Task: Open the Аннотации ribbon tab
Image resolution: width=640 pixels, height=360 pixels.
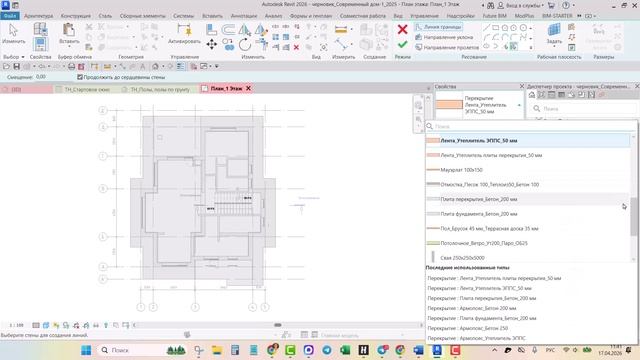Action: (x=244, y=16)
